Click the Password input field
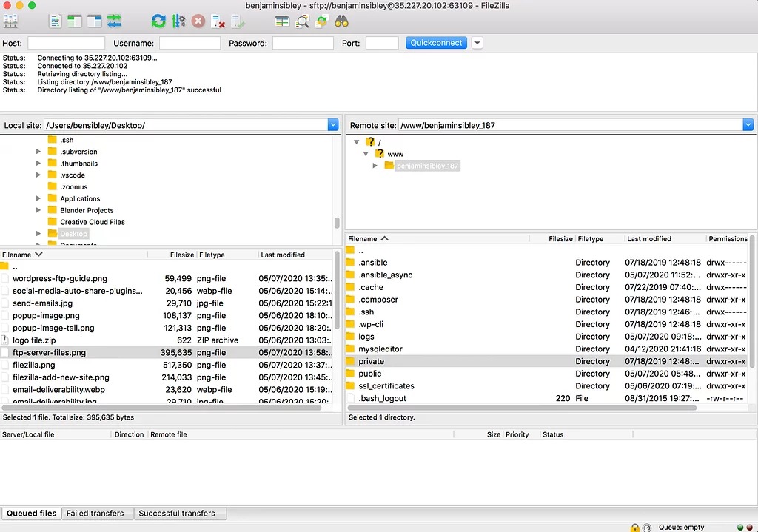The image size is (758, 532). [303, 43]
